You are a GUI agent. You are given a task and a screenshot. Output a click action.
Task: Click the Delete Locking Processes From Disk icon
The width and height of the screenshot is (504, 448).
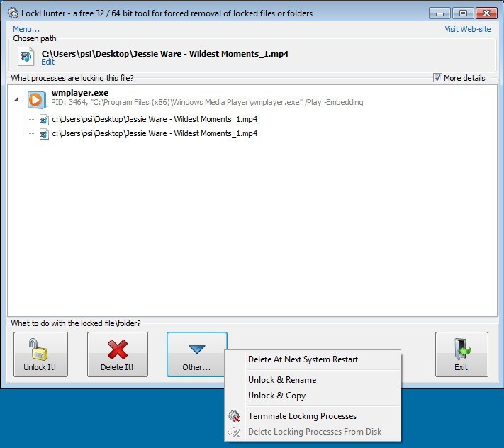(234, 432)
